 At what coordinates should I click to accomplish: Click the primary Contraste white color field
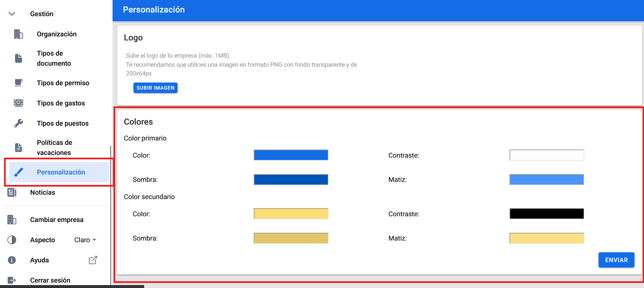[547, 155]
